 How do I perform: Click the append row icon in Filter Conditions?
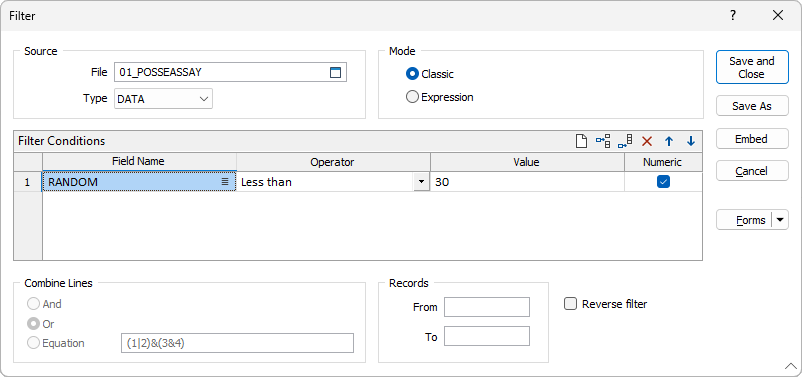click(x=625, y=141)
